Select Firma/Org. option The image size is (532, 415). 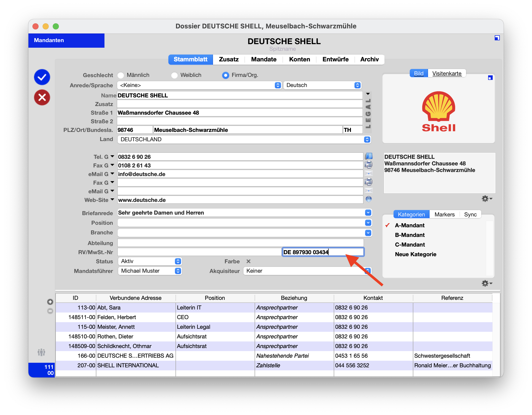tap(225, 75)
